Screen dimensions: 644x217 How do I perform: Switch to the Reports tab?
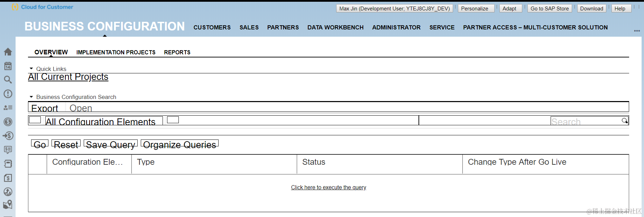click(x=177, y=52)
